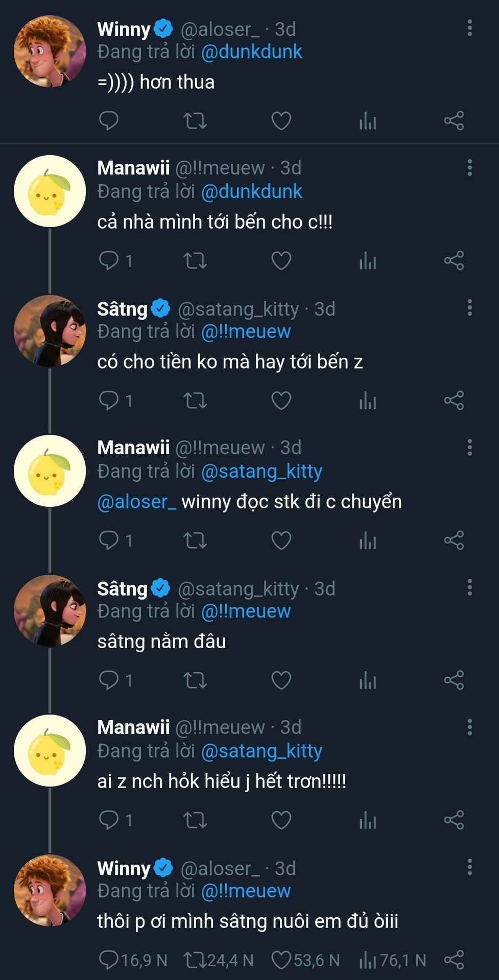Retweet Sâtng's "có cho tiền ko" tweet
The image size is (499, 980).
pyautogui.click(x=195, y=401)
